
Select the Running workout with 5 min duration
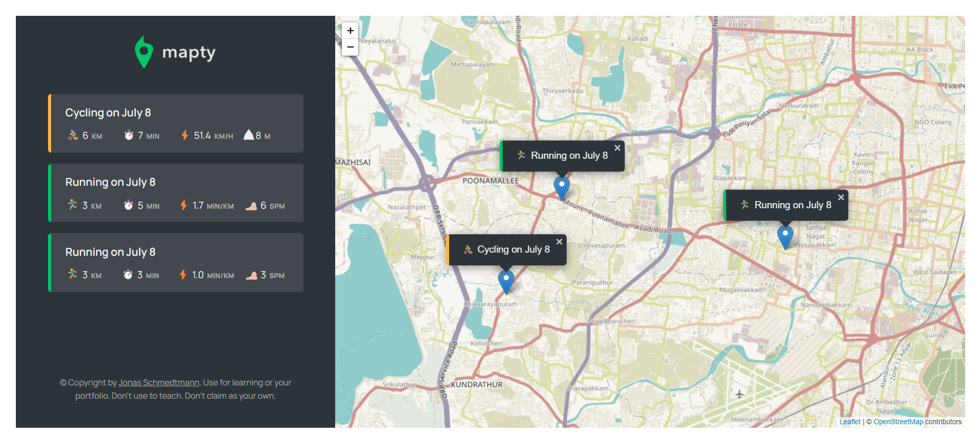click(176, 193)
